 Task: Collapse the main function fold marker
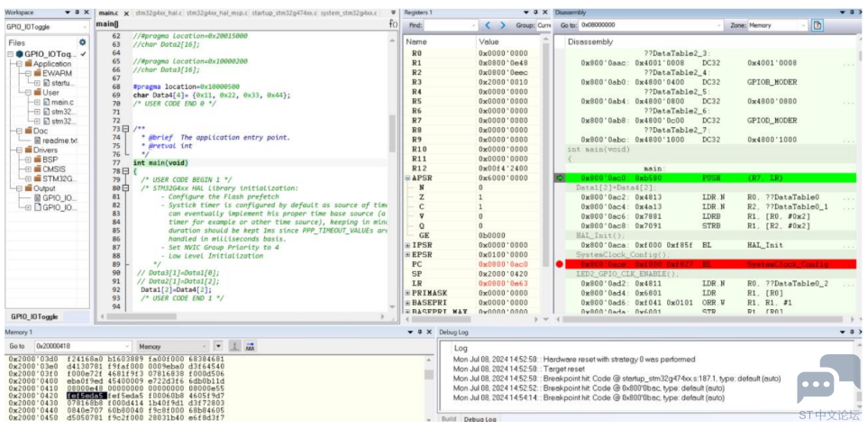pos(125,171)
